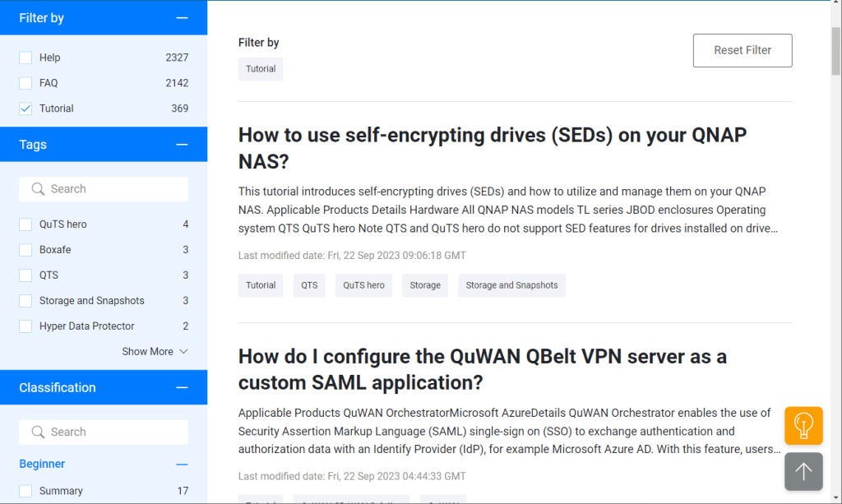Expand Show More tags
This screenshot has width=842, height=504.
[x=155, y=352]
